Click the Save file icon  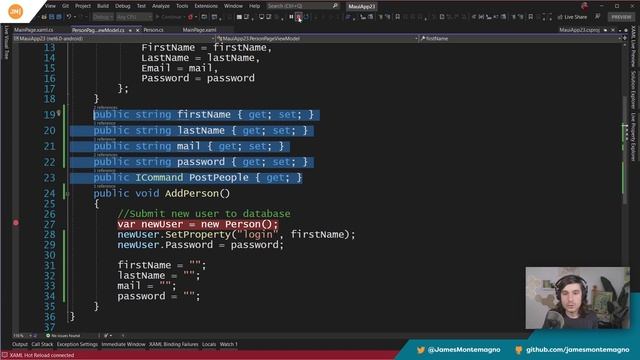51,17
